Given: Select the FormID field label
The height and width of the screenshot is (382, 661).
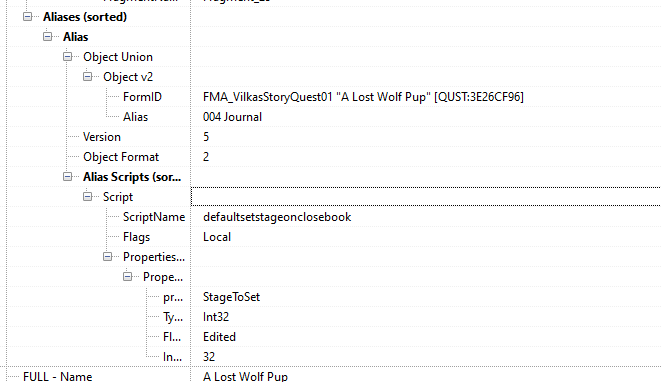Looking at the screenshot, I should pos(142,97).
